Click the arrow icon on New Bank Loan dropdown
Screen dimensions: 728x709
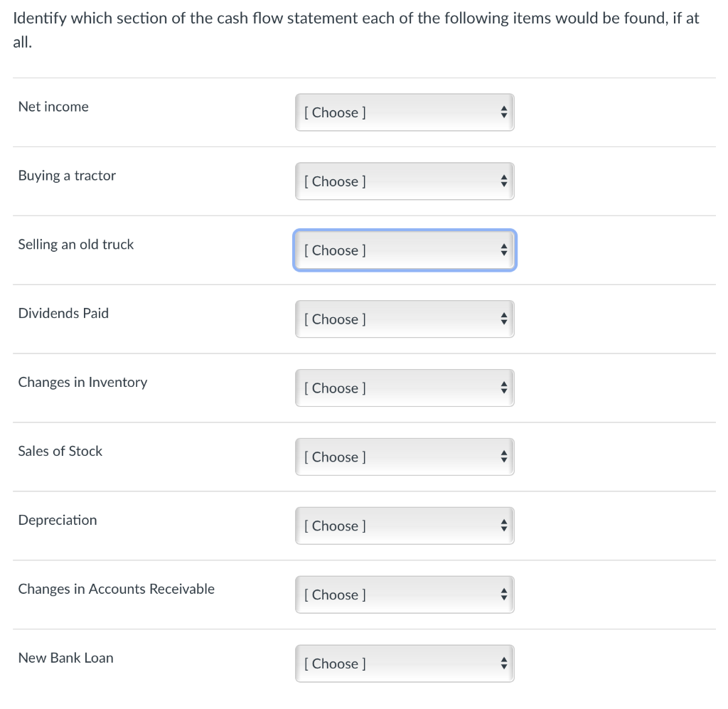(503, 663)
